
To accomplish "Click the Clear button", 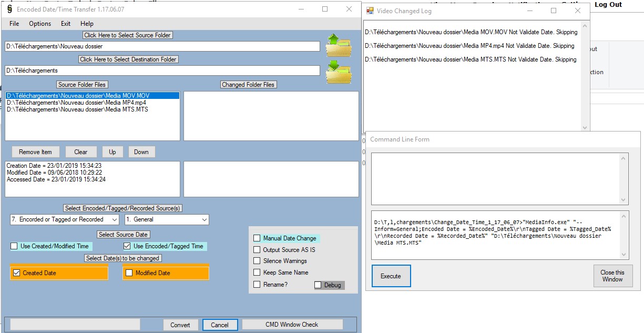I will (81, 152).
